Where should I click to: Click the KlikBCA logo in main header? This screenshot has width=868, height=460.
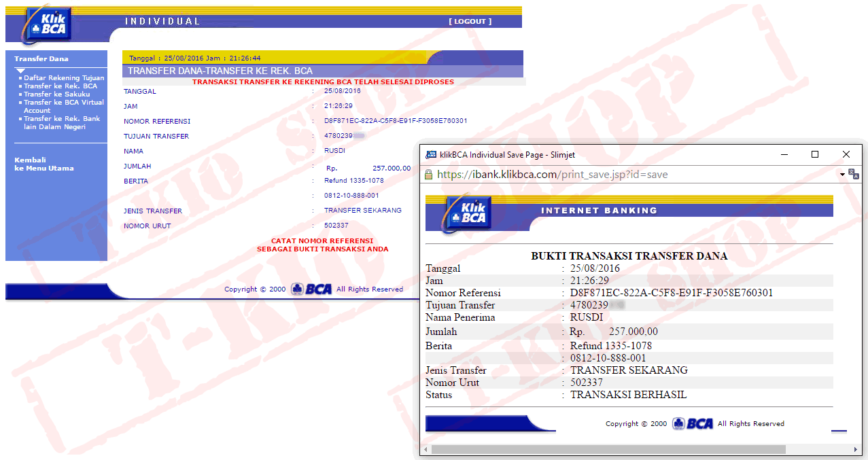[x=47, y=24]
